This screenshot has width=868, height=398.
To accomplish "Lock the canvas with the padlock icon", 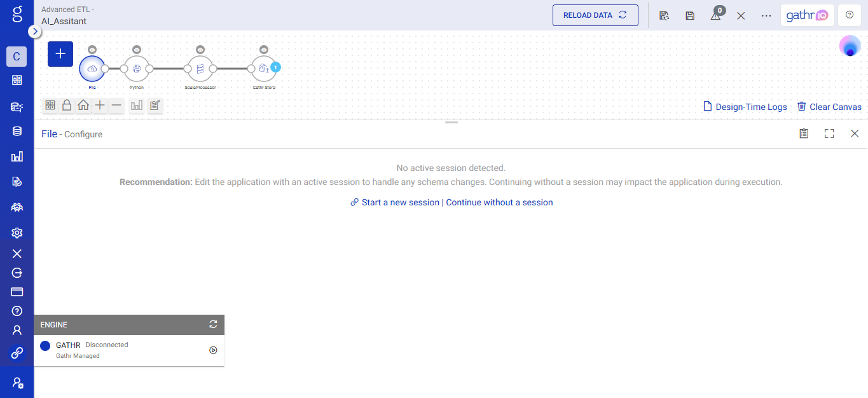I will (67, 106).
